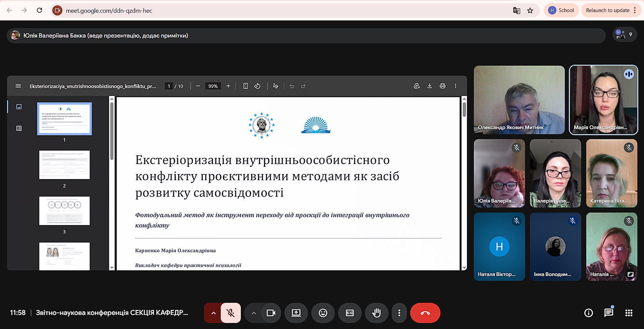
Task: Select Наталя Віктор... avatar tile
Action: click(499, 247)
